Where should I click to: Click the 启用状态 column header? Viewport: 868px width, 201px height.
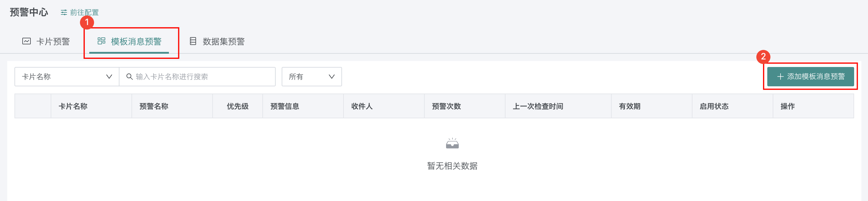point(714,106)
